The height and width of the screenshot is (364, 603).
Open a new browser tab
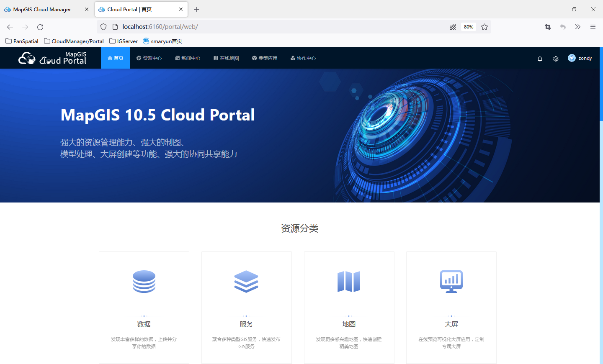click(x=196, y=9)
